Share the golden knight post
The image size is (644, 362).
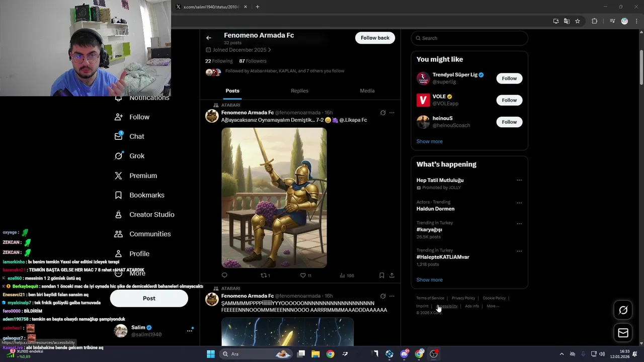coord(392,275)
